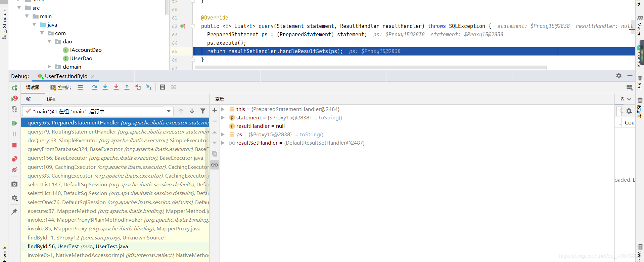Expand the resultSetHandler watch node

(223, 143)
